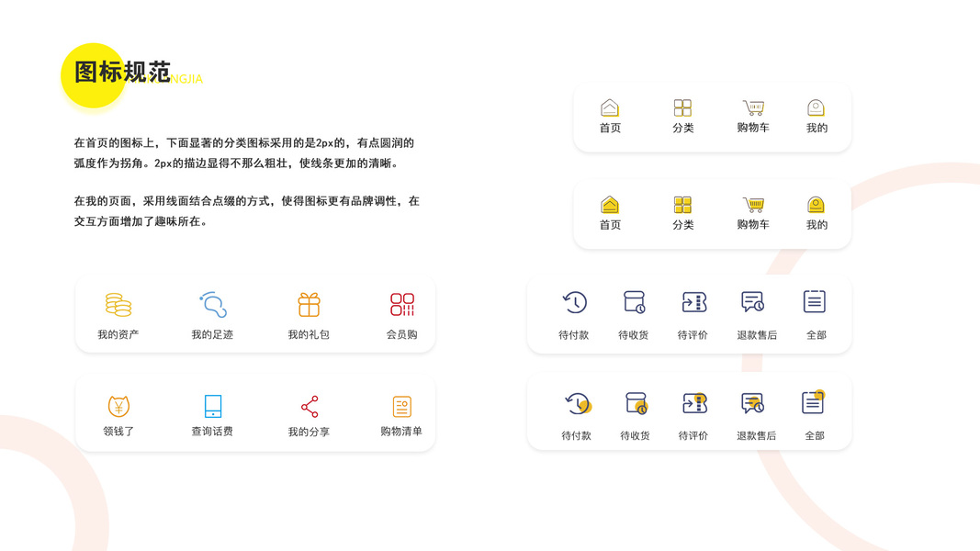Open 退款售后 chat icon in outline row

tap(752, 302)
